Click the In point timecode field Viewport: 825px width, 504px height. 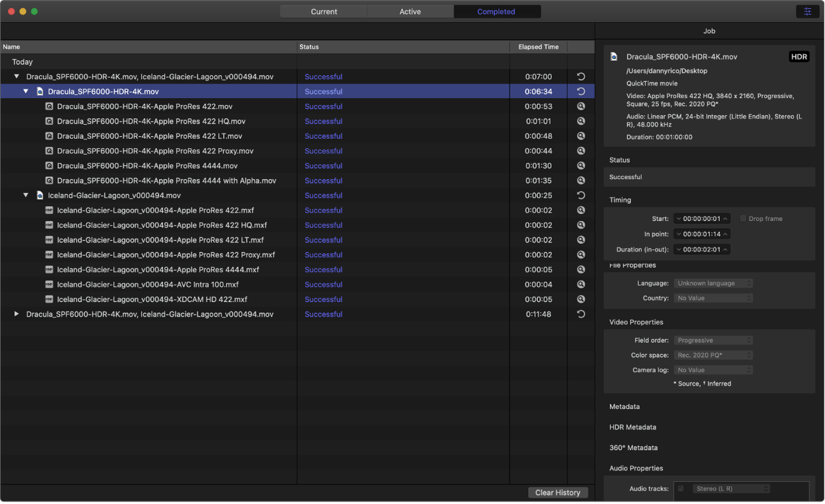[x=701, y=234]
